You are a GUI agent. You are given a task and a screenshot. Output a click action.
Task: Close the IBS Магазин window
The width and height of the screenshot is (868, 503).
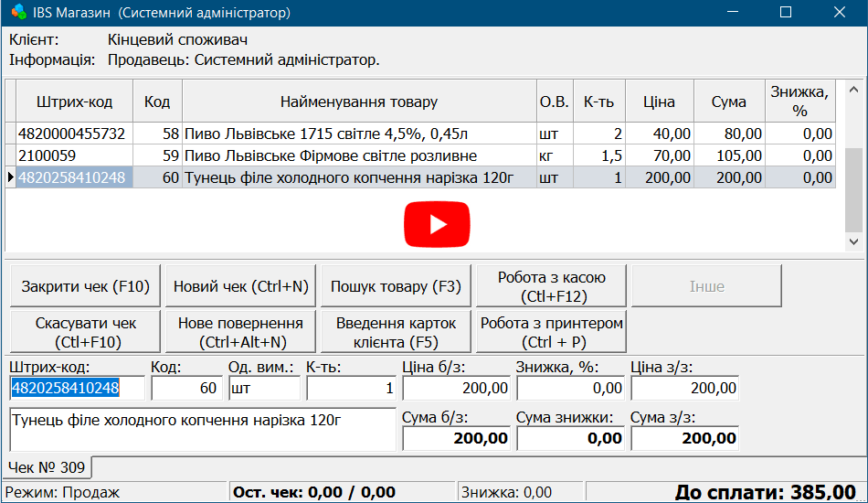(839, 12)
